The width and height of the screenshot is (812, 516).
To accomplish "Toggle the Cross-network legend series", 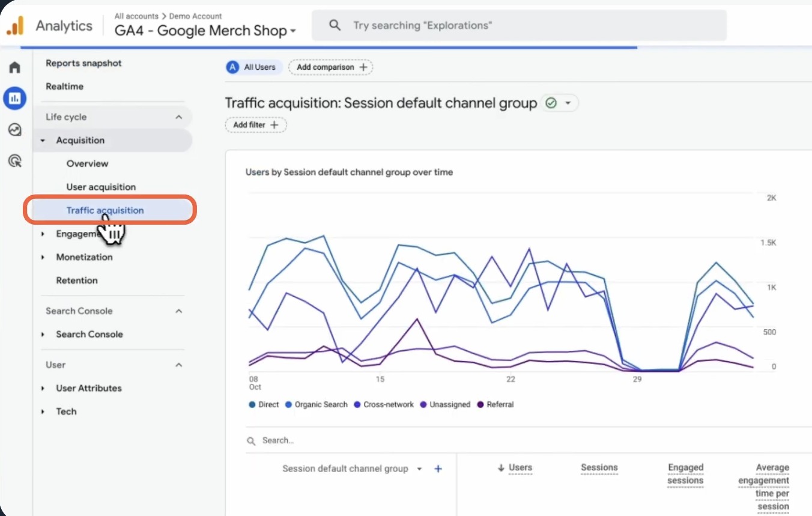I will tap(384, 405).
